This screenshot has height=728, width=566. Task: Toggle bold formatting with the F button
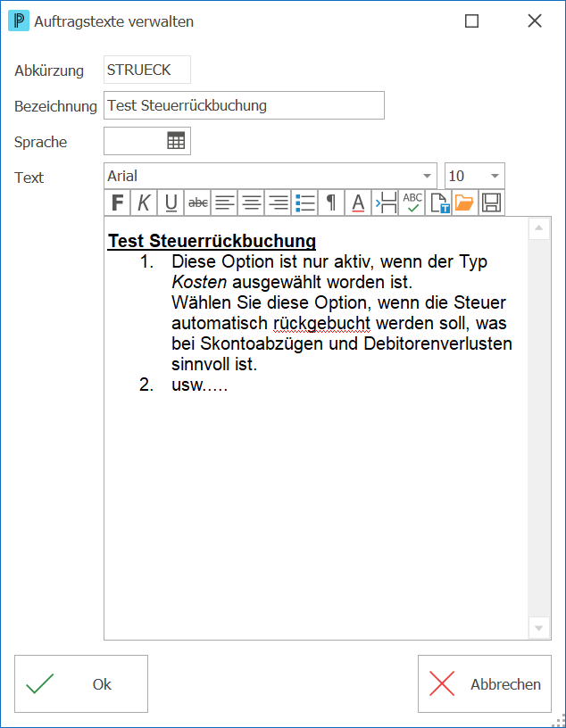click(118, 203)
